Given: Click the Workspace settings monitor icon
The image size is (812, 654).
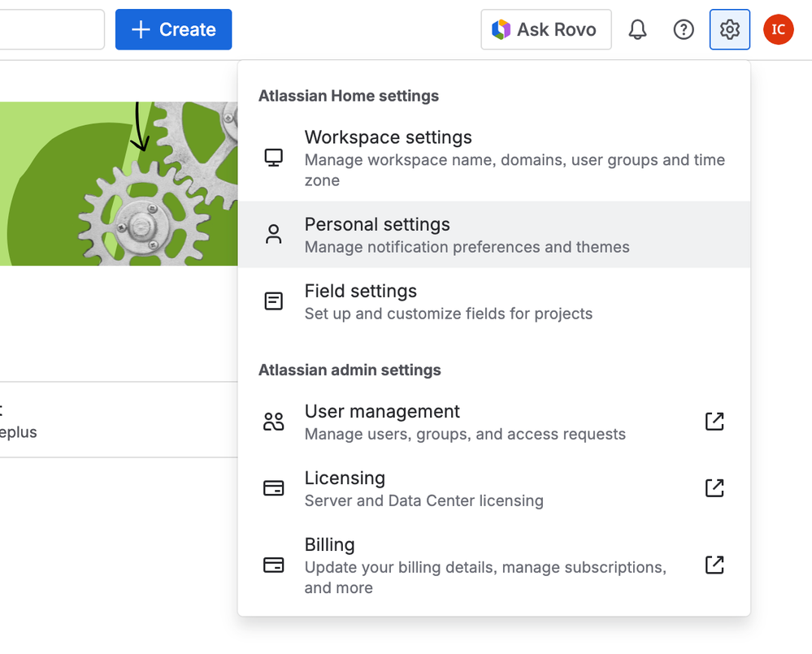Looking at the screenshot, I should (274, 158).
